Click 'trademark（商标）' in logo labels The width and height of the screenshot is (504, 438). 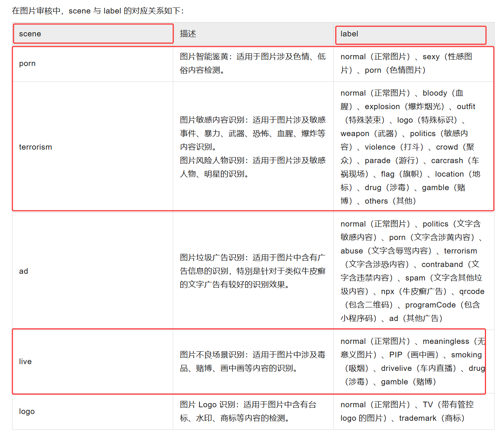(x=432, y=418)
